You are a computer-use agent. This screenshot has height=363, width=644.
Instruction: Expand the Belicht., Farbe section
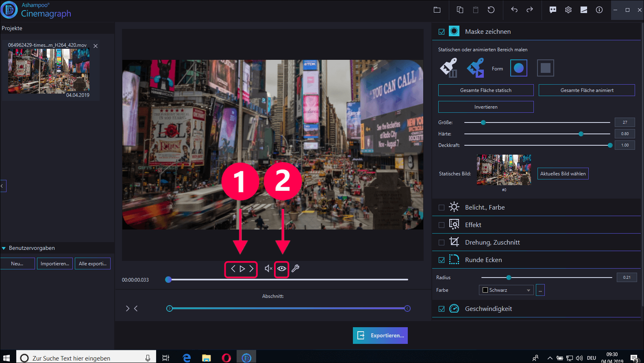click(x=536, y=208)
